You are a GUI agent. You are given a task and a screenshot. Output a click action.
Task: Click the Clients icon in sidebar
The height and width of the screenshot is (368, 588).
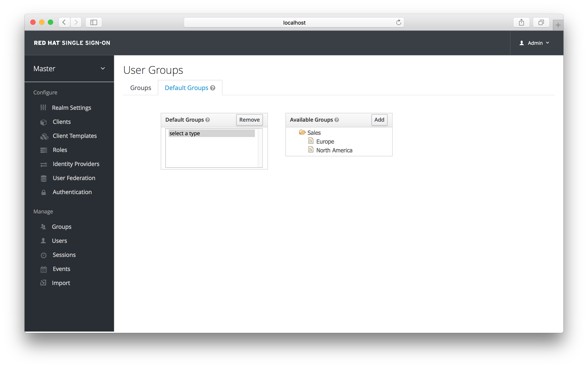click(x=44, y=122)
